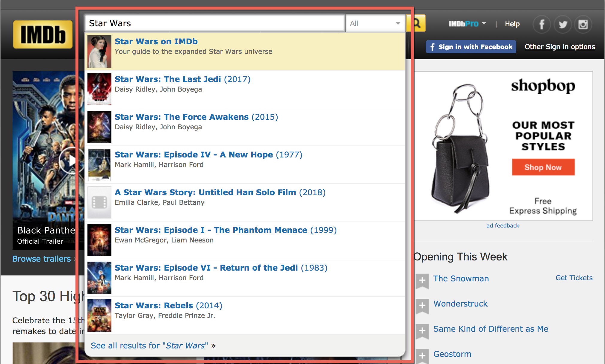This screenshot has height=364, width=605.
Task: Open the All search category dropdown
Action: click(x=375, y=23)
